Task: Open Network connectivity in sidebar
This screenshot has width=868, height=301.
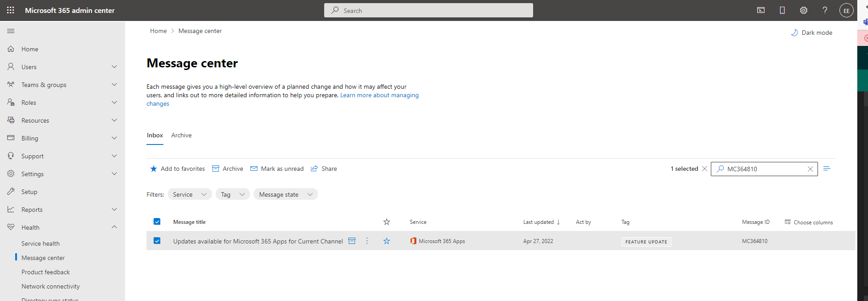Action: click(50, 286)
